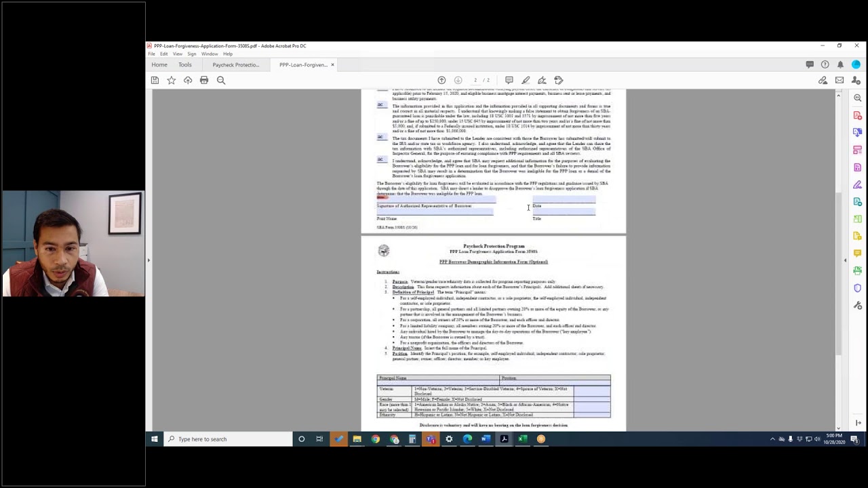Click the Stamp tool icon
Viewport: 868px width, 488px height.
coord(559,80)
